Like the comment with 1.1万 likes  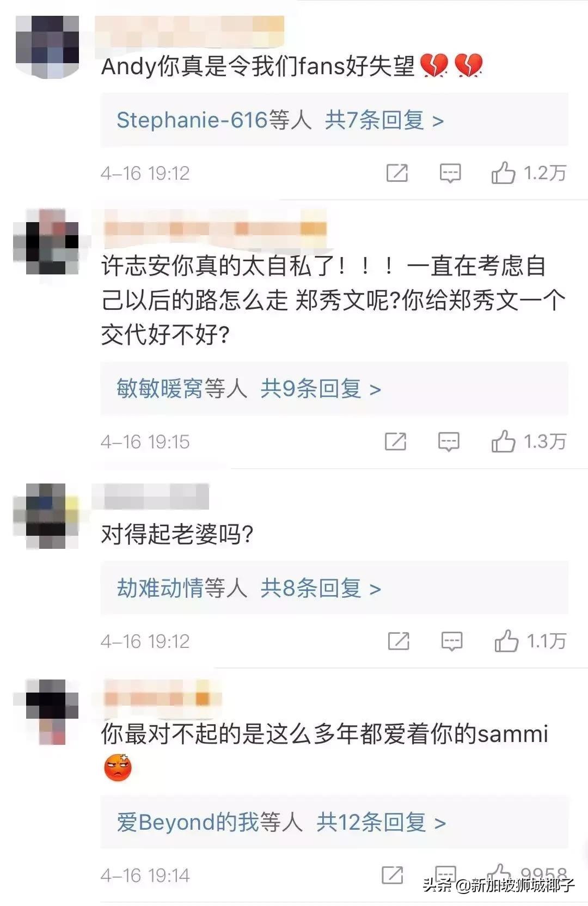(x=506, y=641)
